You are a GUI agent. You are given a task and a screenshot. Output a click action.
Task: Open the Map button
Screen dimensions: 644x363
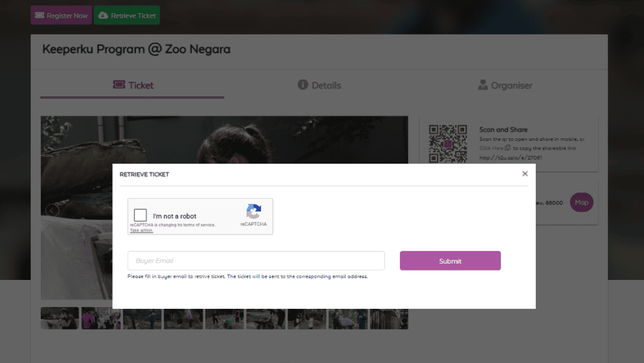(582, 202)
